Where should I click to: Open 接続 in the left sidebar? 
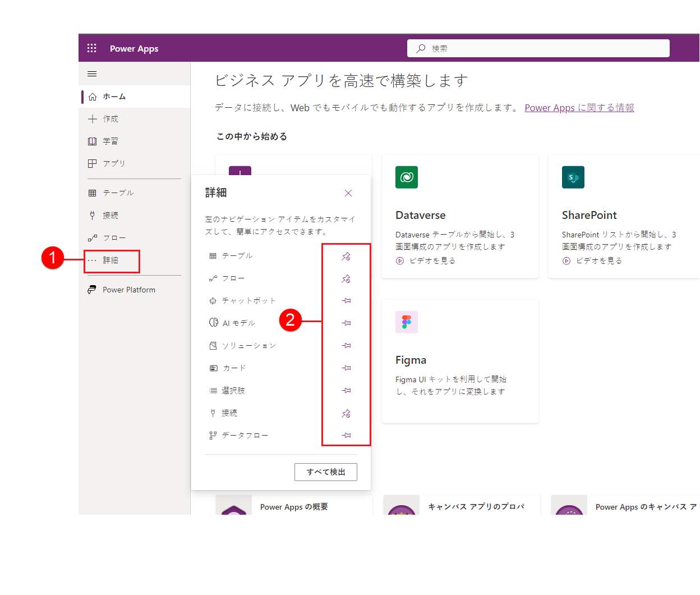(x=135, y=215)
